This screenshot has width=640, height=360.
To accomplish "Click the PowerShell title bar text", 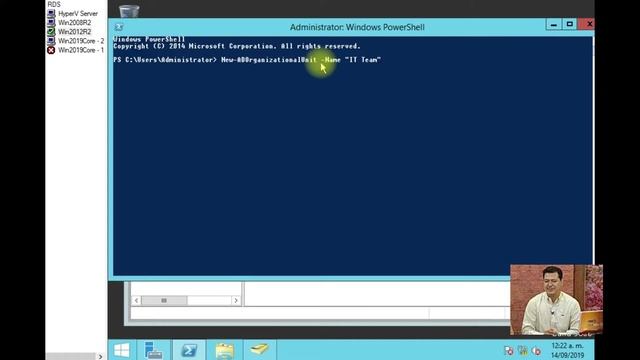I will pos(357,27).
